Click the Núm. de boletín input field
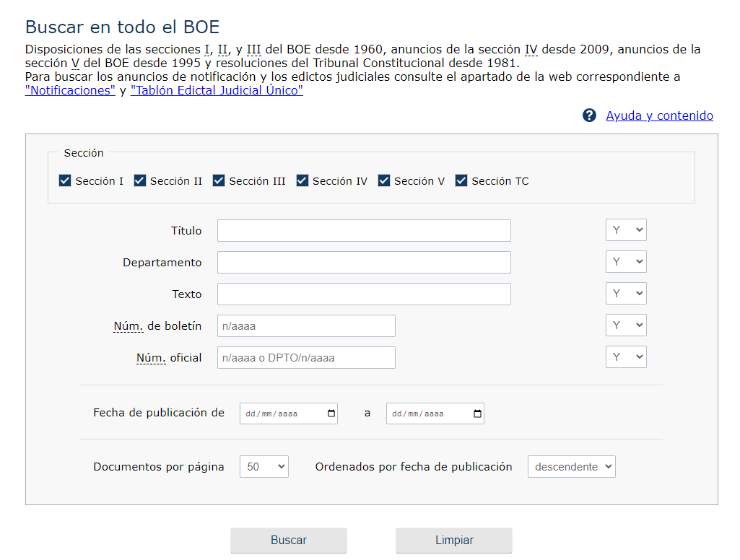This screenshot has width=740, height=560. tap(306, 326)
